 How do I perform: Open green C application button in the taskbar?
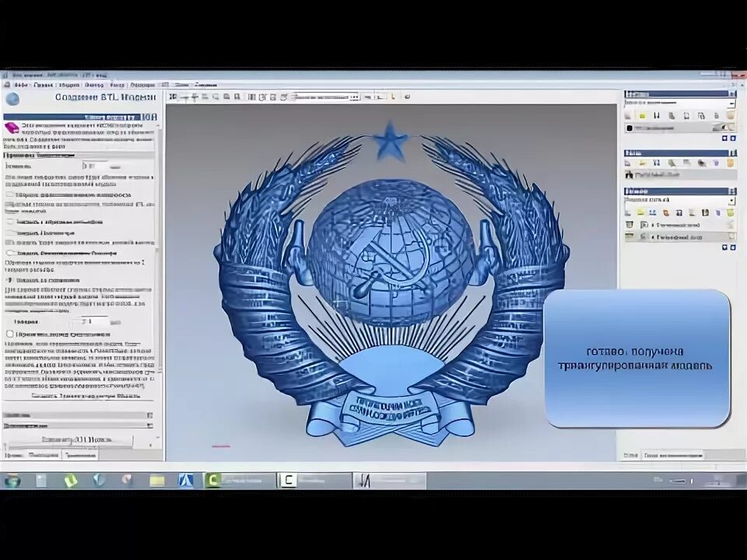coord(240,480)
